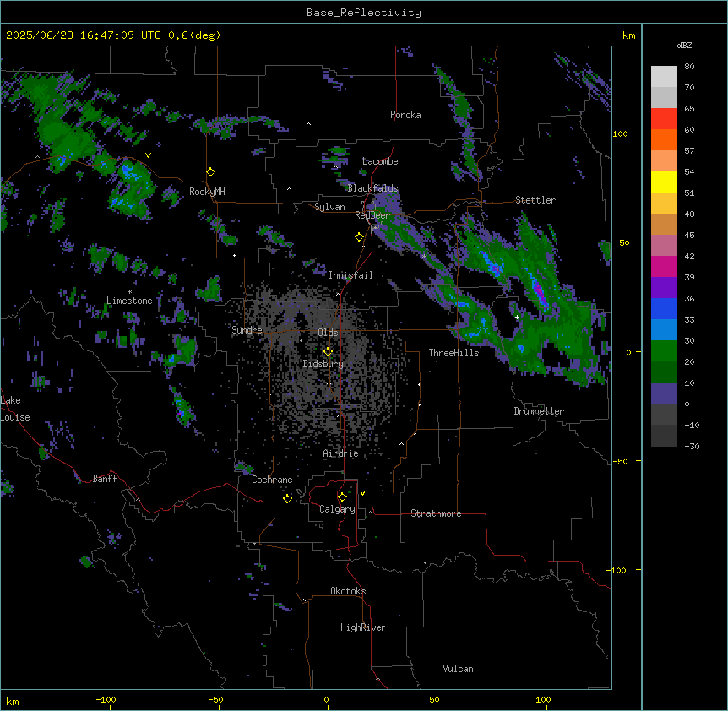Viewport: 728px width, 711px height.
Task: Select the slate 0-10 dBZ legend swatch
Action: pos(664,393)
